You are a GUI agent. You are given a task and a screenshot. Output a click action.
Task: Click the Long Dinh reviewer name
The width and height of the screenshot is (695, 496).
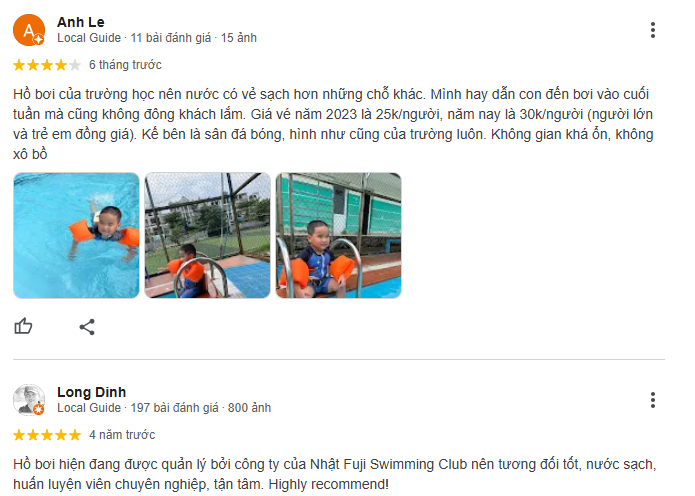coord(92,392)
